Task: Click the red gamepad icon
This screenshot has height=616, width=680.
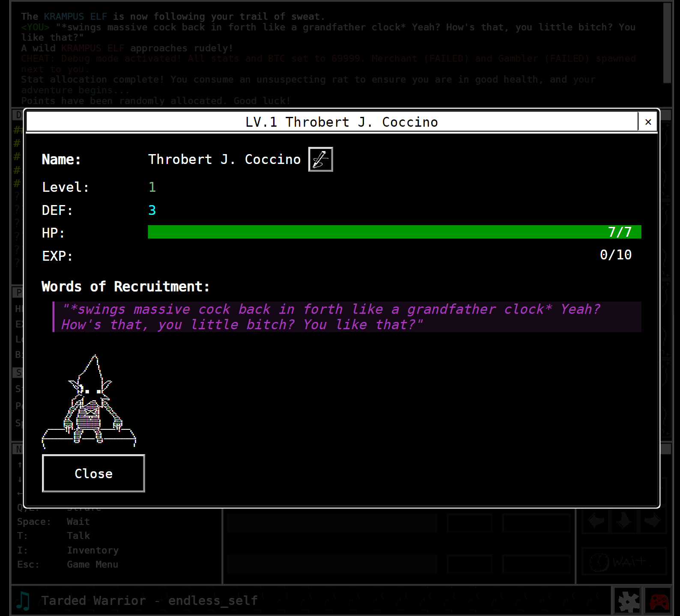Action: click(659, 601)
